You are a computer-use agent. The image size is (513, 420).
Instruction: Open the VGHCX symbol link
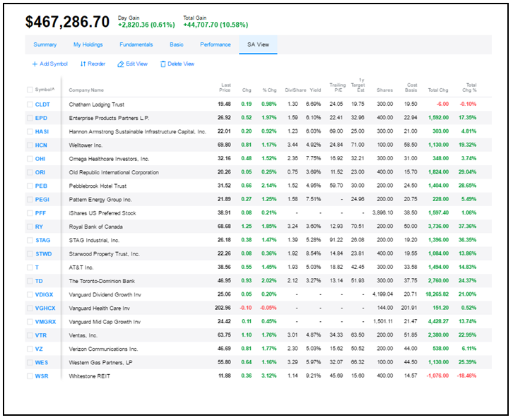[x=45, y=308]
